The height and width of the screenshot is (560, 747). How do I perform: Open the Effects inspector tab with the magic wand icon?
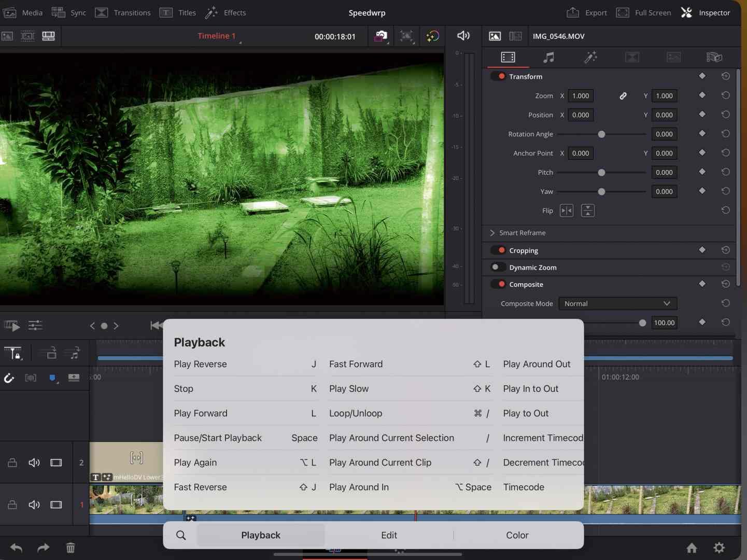[591, 57]
